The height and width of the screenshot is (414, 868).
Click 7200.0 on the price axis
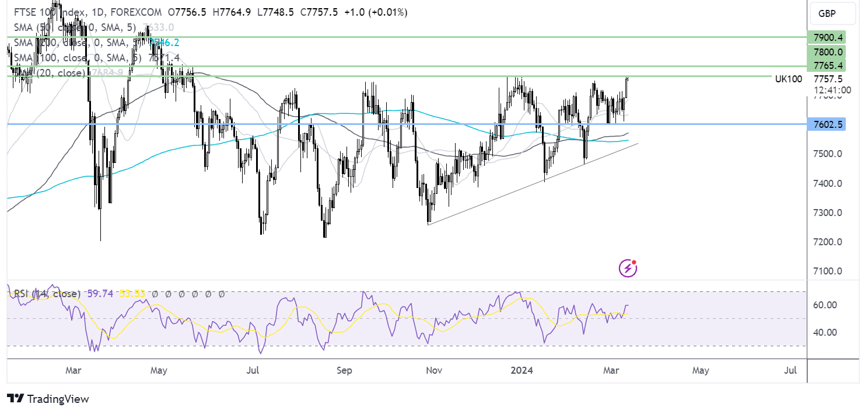(x=828, y=242)
